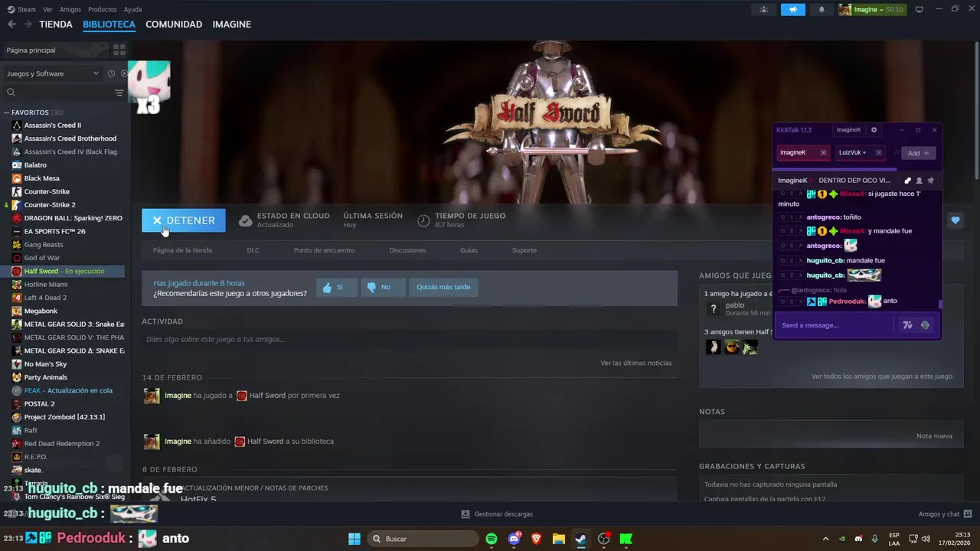The image size is (980, 551).
Task: Click the activity status input field
Action: (x=410, y=339)
